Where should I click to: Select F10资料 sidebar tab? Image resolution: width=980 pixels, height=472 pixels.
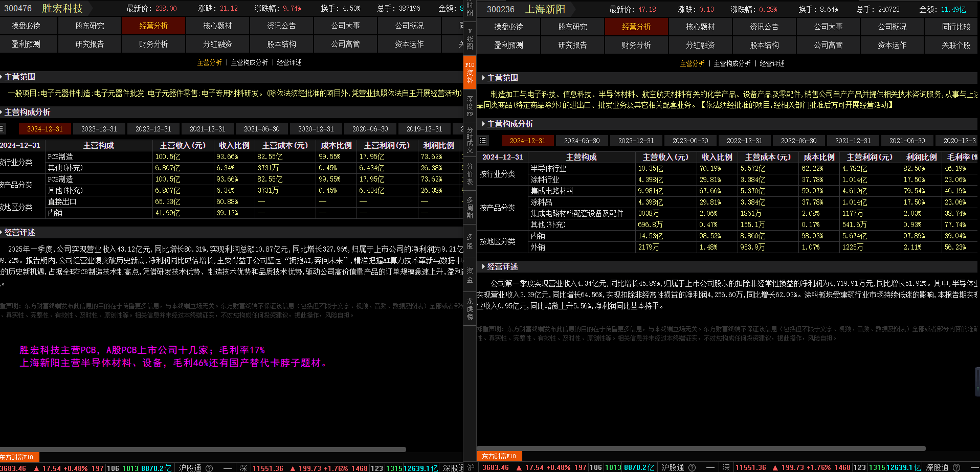click(470, 72)
